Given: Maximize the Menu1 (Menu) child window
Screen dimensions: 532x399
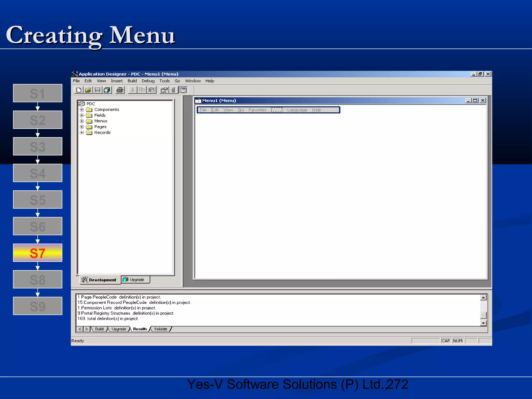Looking at the screenshot, I should [475, 101].
